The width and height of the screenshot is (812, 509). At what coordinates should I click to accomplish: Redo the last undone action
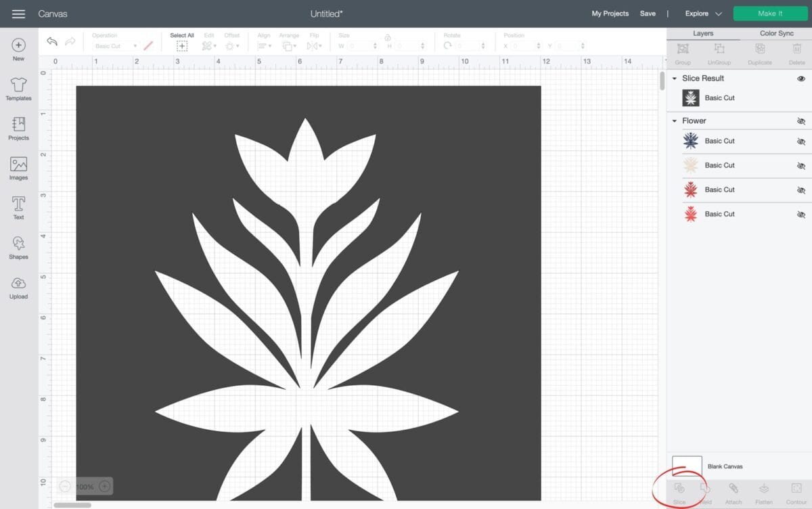[70, 42]
